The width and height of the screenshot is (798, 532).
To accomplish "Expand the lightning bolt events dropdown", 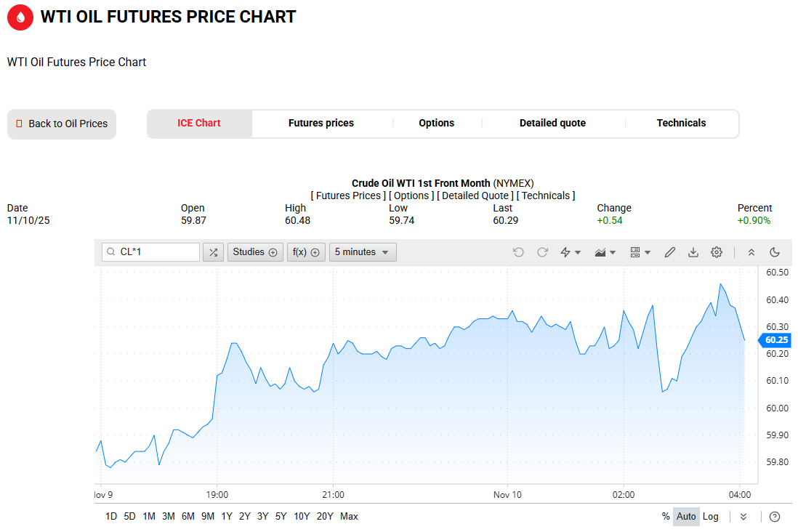I will tap(571, 252).
